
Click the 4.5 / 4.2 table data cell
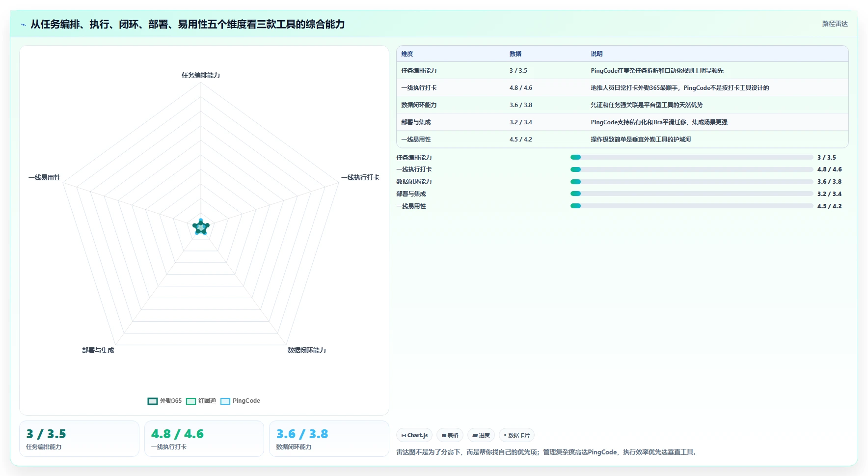[x=521, y=140]
